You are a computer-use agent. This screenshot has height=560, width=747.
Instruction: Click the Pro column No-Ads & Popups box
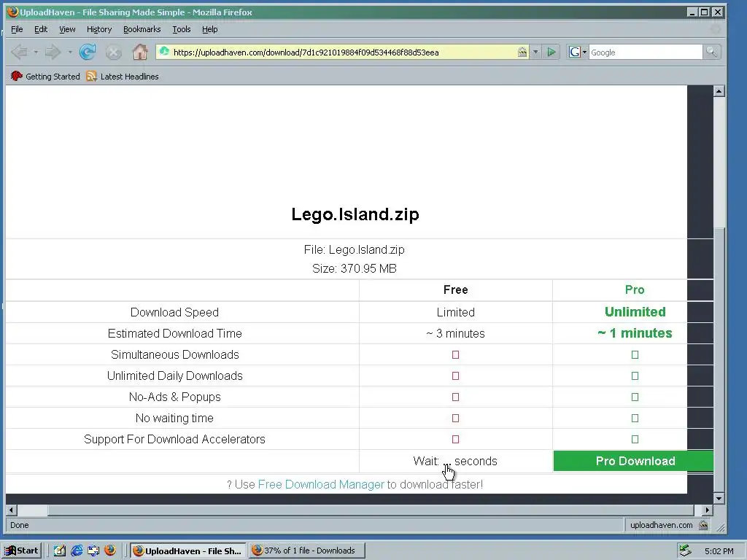[x=635, y=397]
